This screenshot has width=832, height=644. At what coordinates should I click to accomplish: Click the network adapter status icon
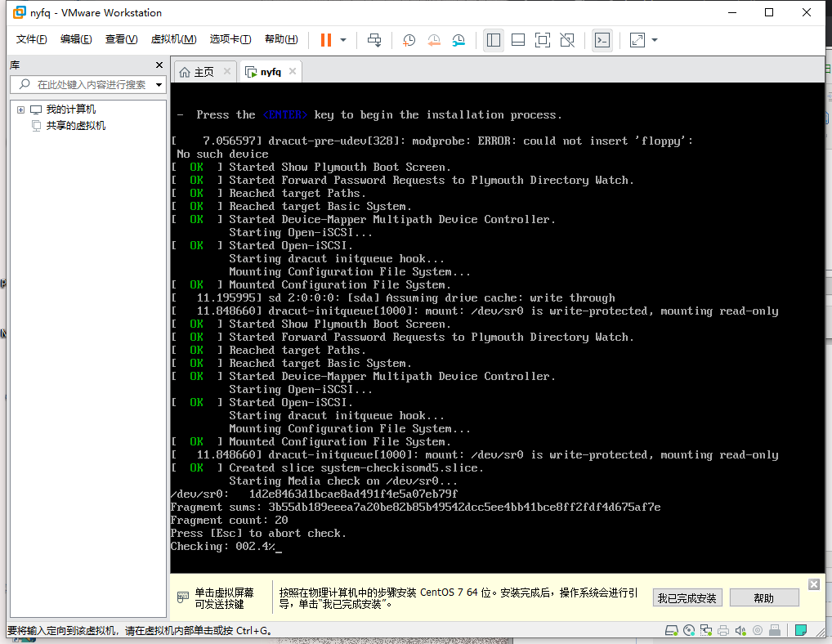click(x=705, y=630)
